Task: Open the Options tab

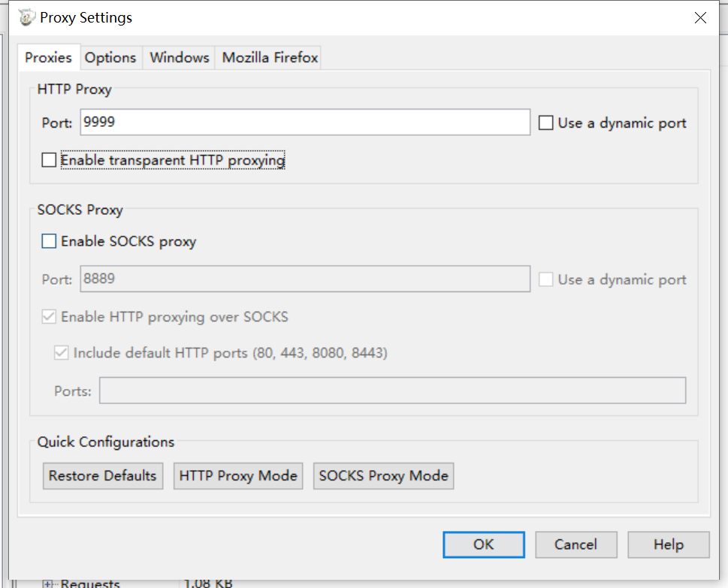Action: pos(110,58)
